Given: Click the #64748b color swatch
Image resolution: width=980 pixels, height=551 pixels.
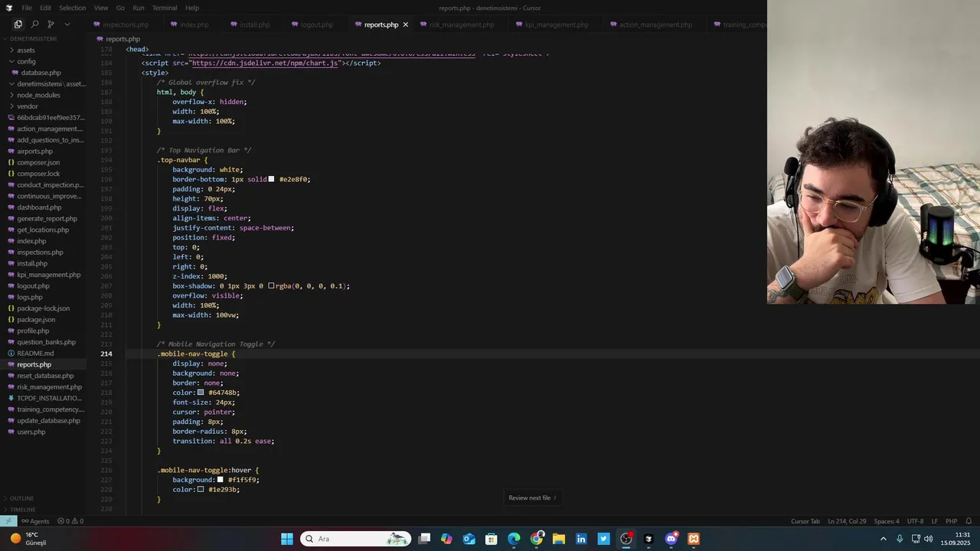Looking at the screenshot, I should [x=201, y=393].
